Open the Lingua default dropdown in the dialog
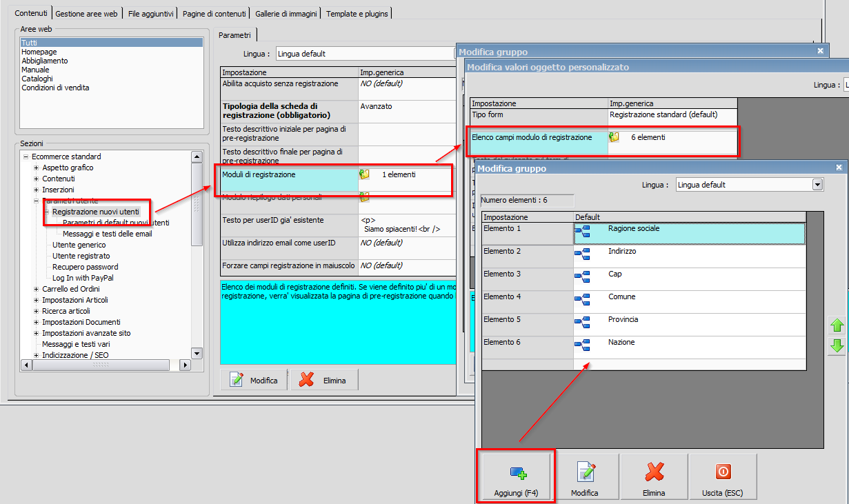 tap(817, 185)
